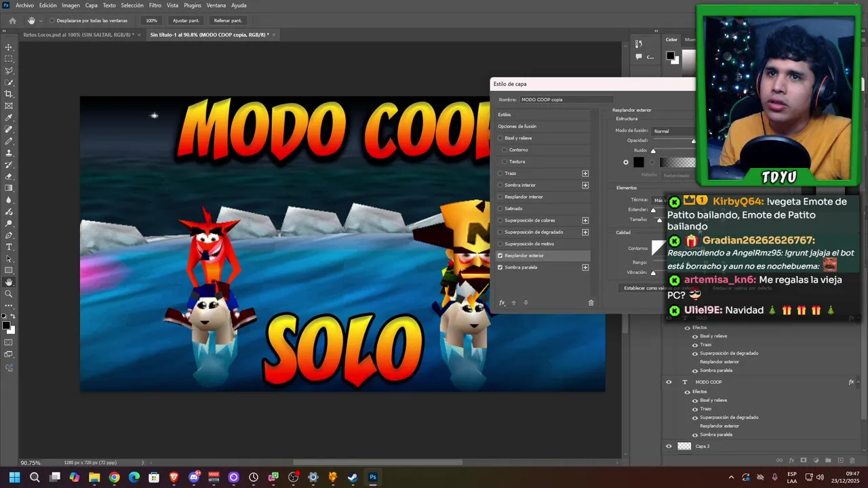Screen dimensions: 868x488
Task: Click the add layer mask icon
Action: click(804, 461)
